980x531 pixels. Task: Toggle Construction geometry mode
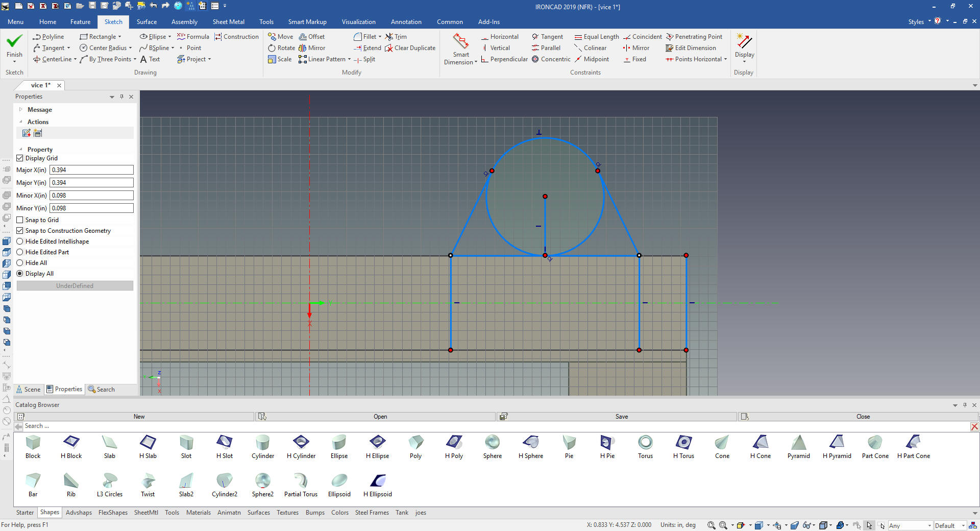237,37
